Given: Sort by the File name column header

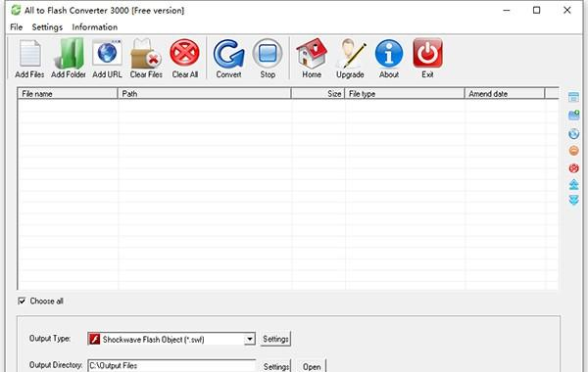Looking at the screenshot, I should tap(68, 94).
